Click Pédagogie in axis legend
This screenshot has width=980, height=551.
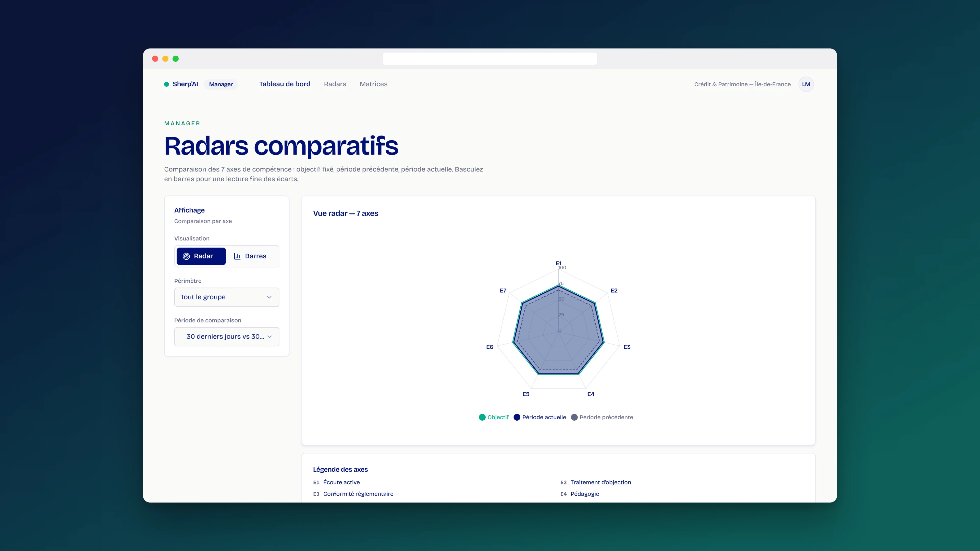pos(584,494)
